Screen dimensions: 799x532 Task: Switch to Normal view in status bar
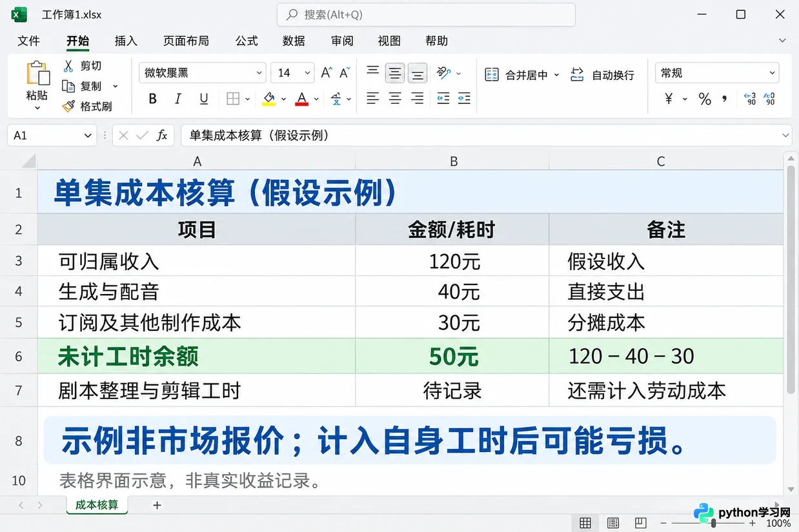585,523
